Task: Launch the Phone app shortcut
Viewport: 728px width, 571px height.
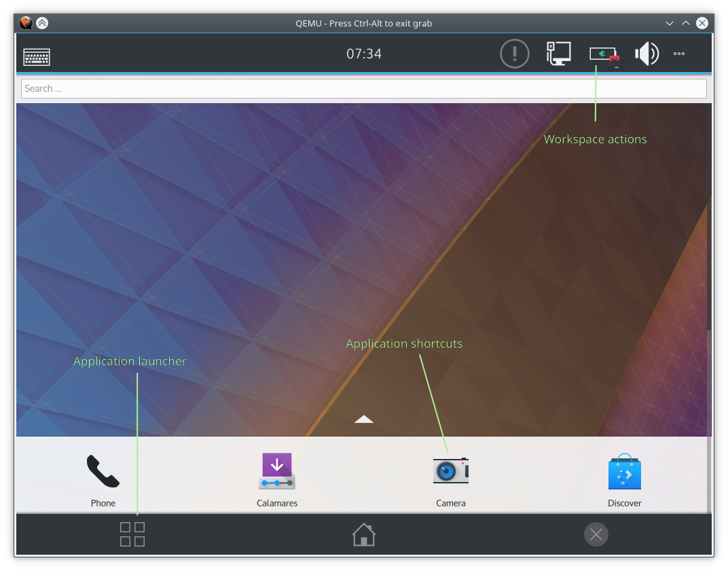Action: coord(103,481)
